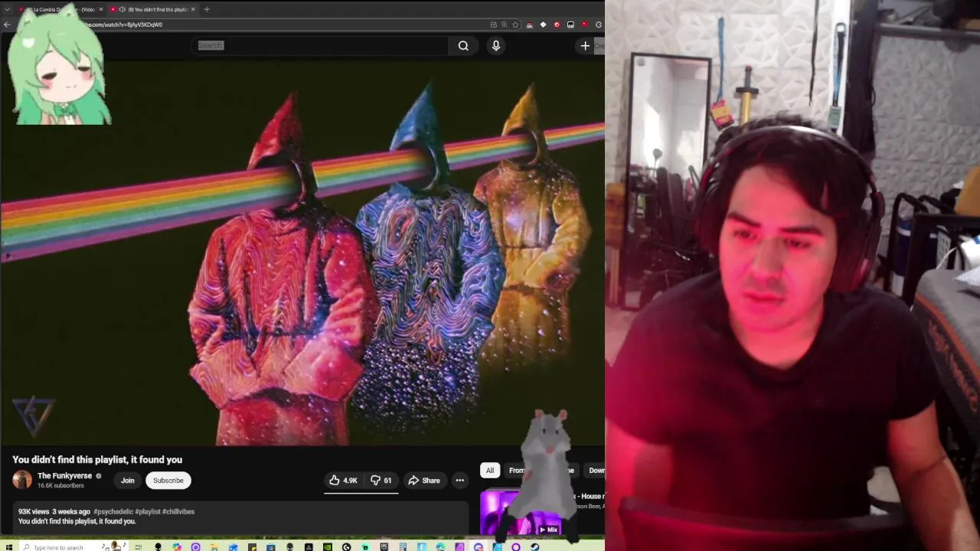Expand the video description box
Screen dimensions: 980x551
tap(240, 517)
